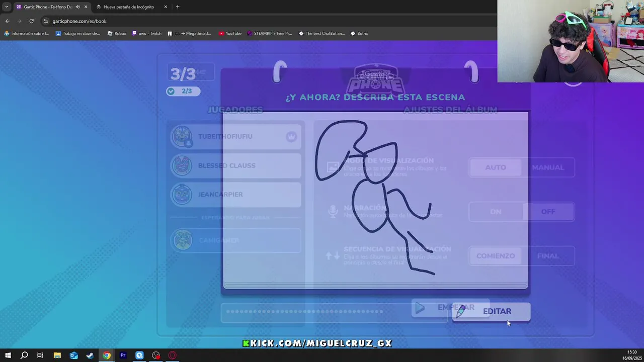Choose COMIENZO for viewing sequence

(x=496, y=256)
